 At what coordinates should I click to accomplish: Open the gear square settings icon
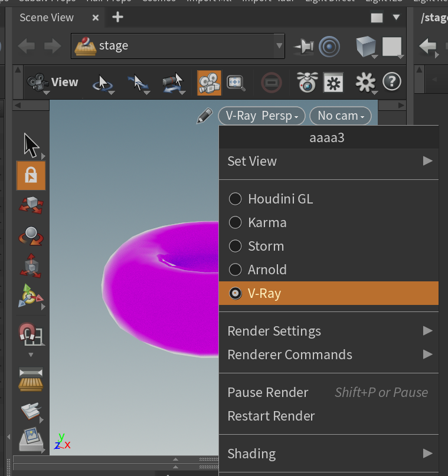[333, 82]
